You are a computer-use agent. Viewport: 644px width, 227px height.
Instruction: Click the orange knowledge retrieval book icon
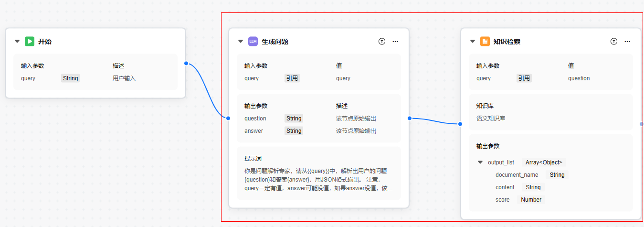click(x=485, y=42)
